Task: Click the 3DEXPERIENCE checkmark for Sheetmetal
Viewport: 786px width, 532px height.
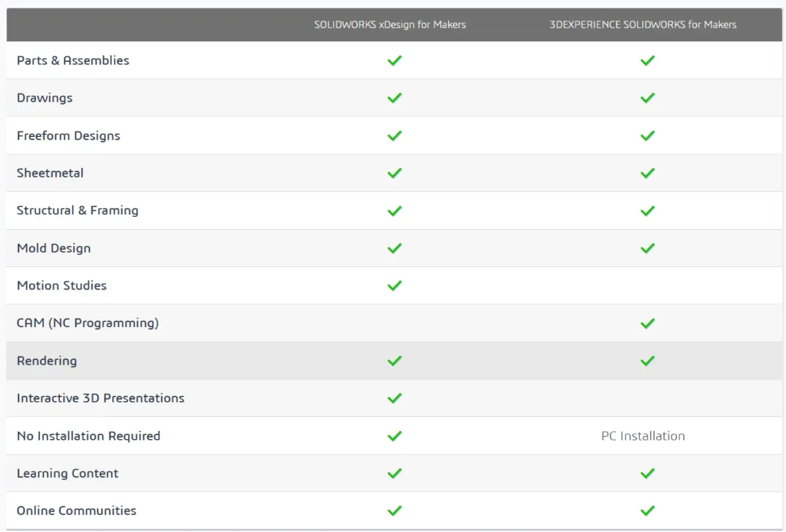Action: (x=647, y=173)
